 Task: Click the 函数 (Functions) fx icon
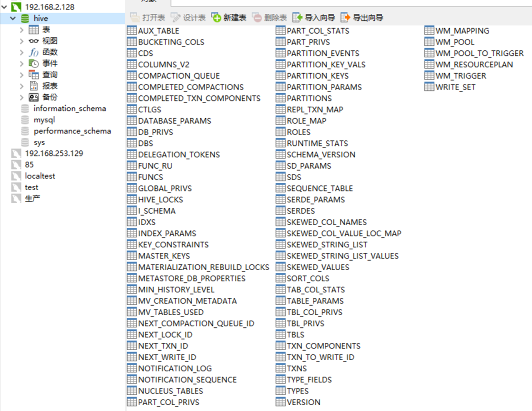pos(33,52)
